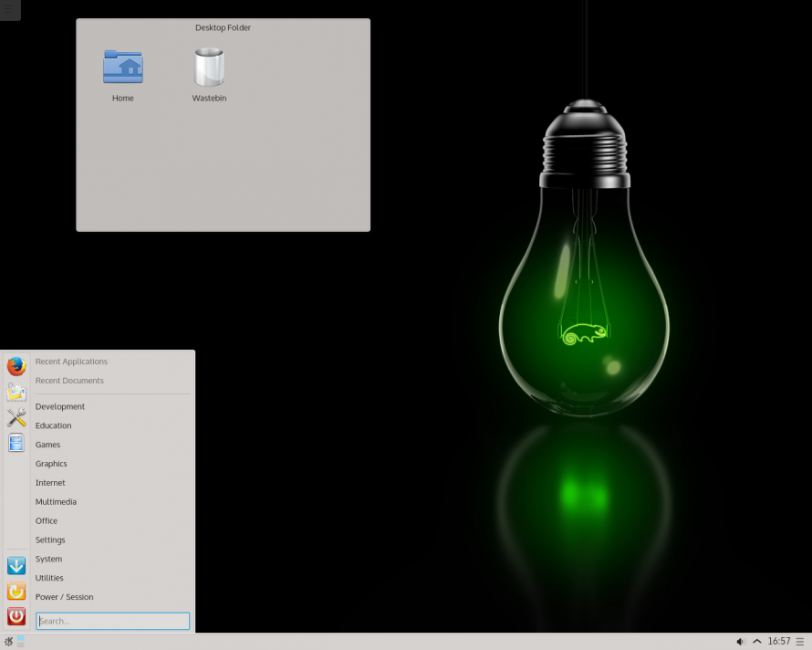This screenshot has height=650, width=812.
Task: Click the blue down-arrow icon in launcher
Action: (16, 566)
